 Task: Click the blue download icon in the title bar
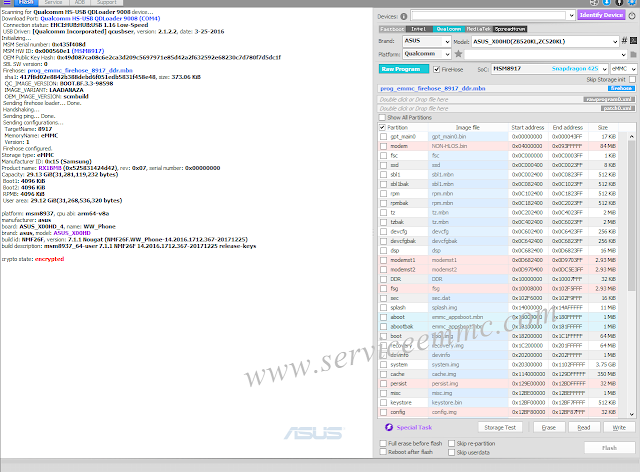tap(607, 2)
